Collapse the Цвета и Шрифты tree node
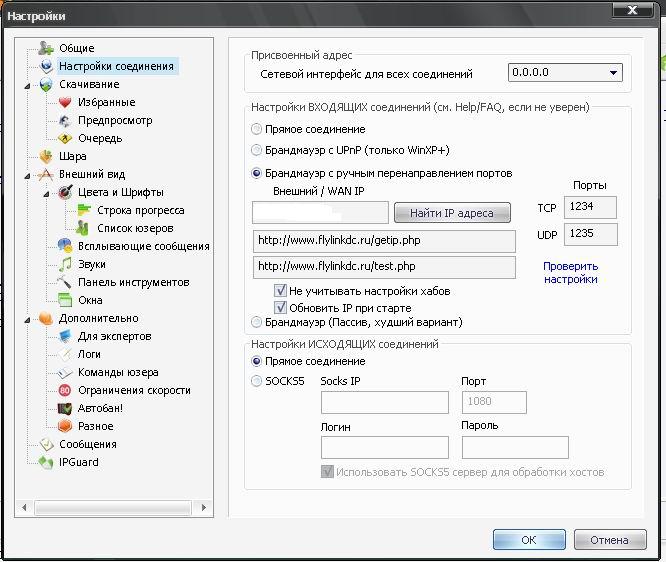Image resolution: width=666 pixels, height=562 pixels. point(46,194)
